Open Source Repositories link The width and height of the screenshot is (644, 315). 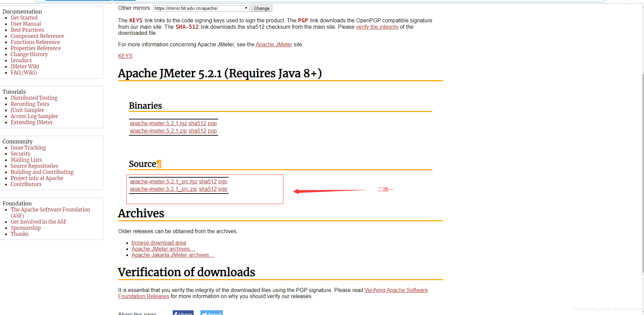click(x=34, y=166)
